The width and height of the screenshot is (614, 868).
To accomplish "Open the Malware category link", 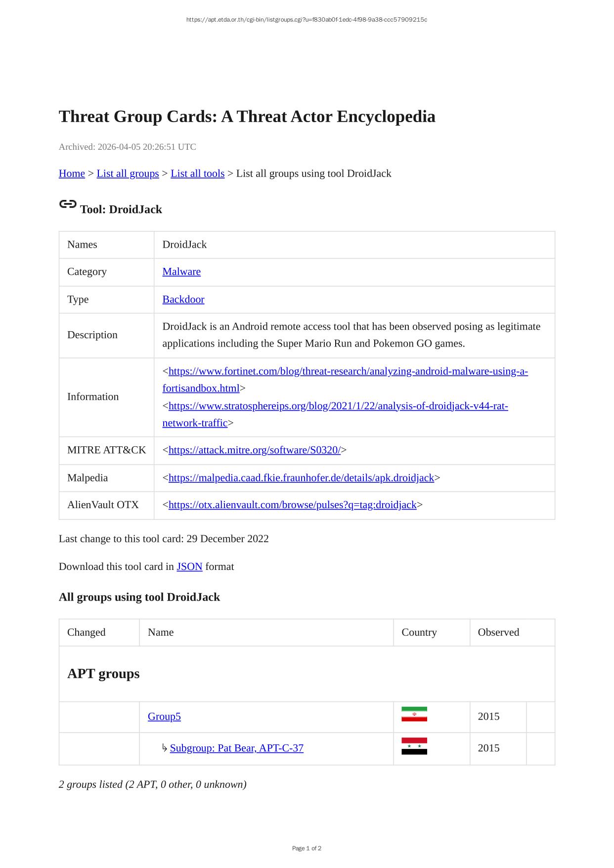I will 181,272.
